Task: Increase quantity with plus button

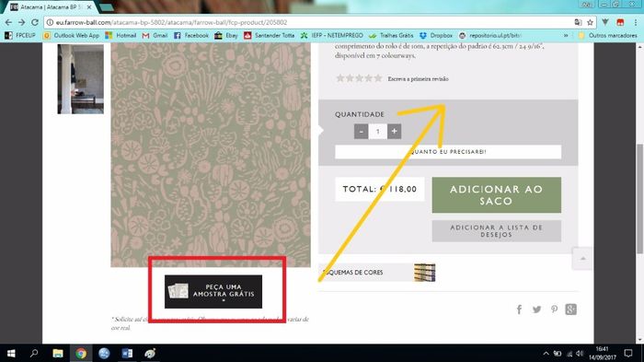Action: point(395,131)
